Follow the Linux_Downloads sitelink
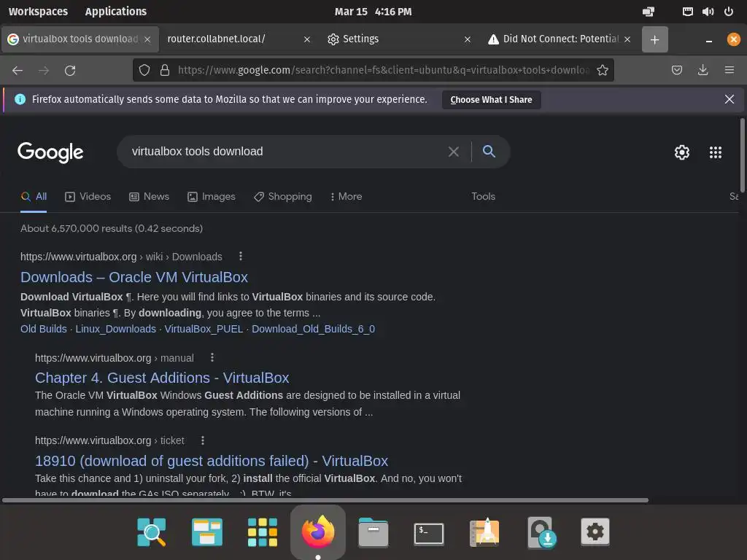 tap(116, 329)
